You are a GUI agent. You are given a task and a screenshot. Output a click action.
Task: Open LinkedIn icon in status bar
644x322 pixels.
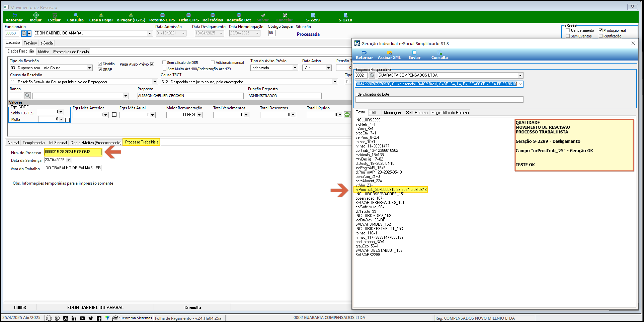(x=74, y=318)
